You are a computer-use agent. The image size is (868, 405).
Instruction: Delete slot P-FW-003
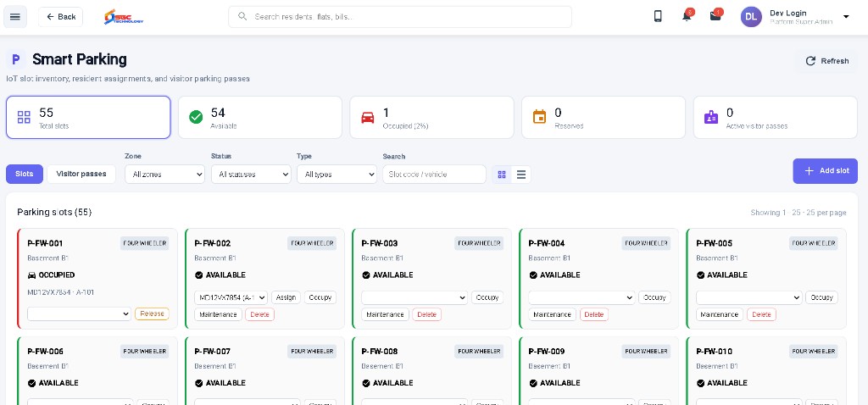(427, 314)
